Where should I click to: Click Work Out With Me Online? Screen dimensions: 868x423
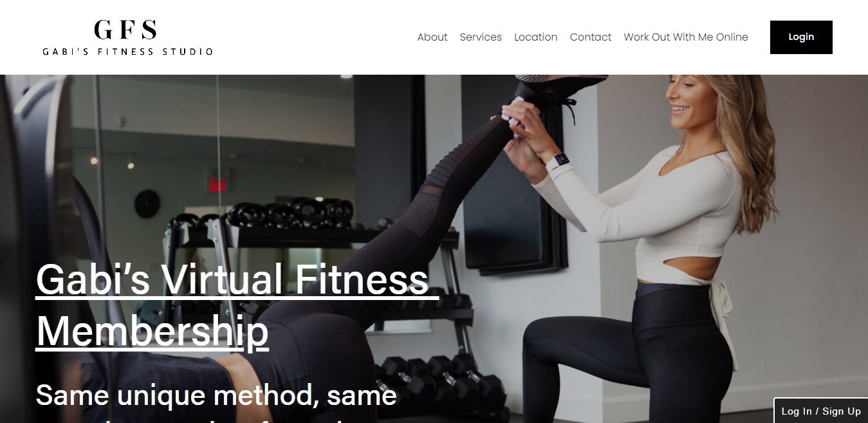coord(686,37)
